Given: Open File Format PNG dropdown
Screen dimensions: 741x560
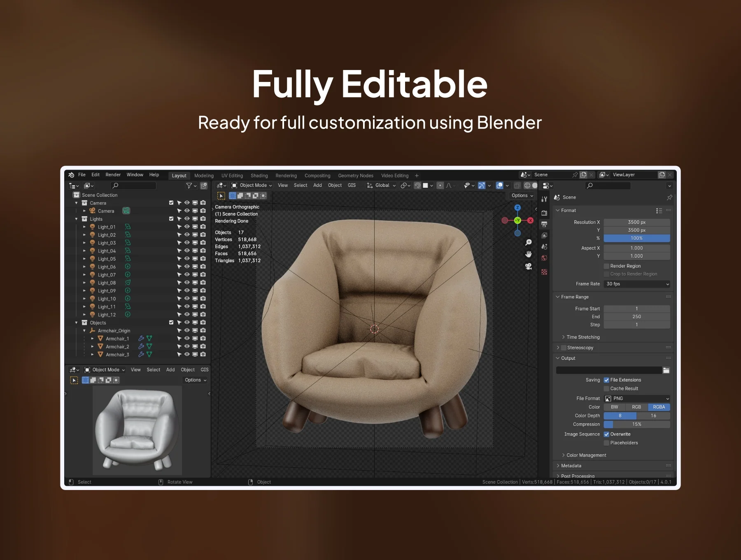Looking at the screenshot, I should 636,399.
